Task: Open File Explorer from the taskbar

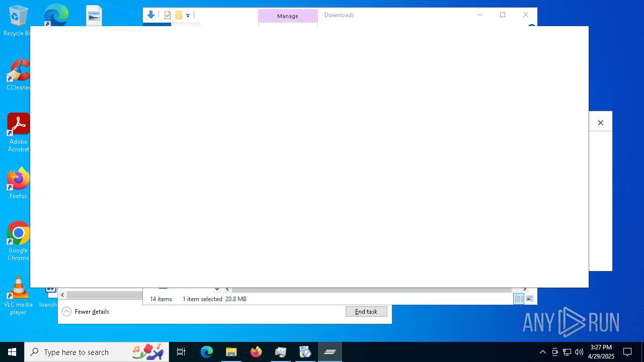Action: (x=231, y=352)
